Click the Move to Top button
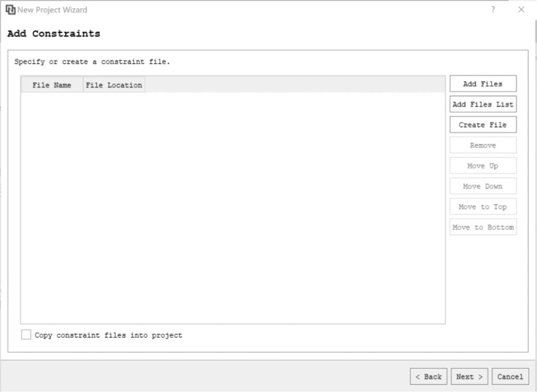The image size is (537, 392). (x=483, y=207)
